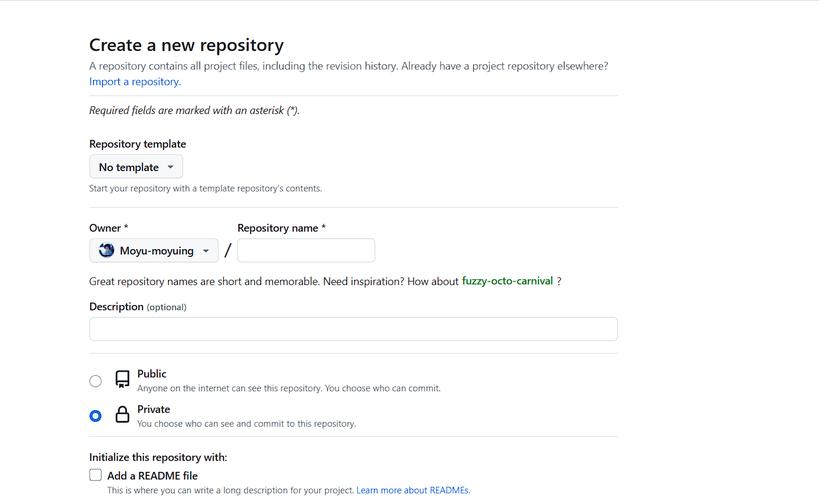Open the No template dropdown
This screenshot has height=500, width=819.
tap(136, 167)
